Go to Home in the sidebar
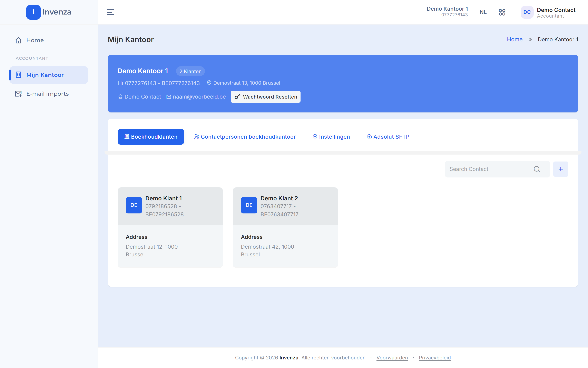Viewport: 588px width, 368px height. tap(49, 40)
